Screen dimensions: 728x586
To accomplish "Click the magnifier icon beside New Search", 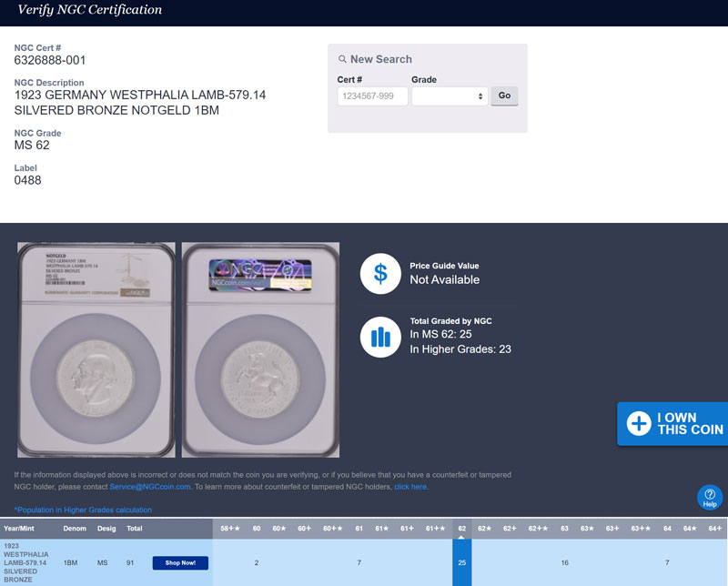I will click(342, 59).
